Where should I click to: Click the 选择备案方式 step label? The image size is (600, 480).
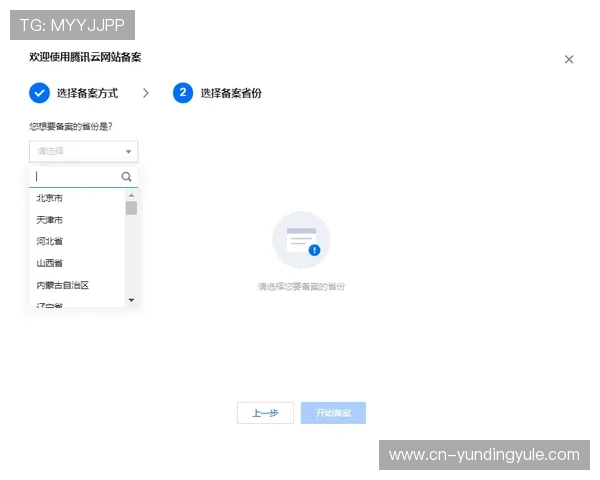pos(87,93)
